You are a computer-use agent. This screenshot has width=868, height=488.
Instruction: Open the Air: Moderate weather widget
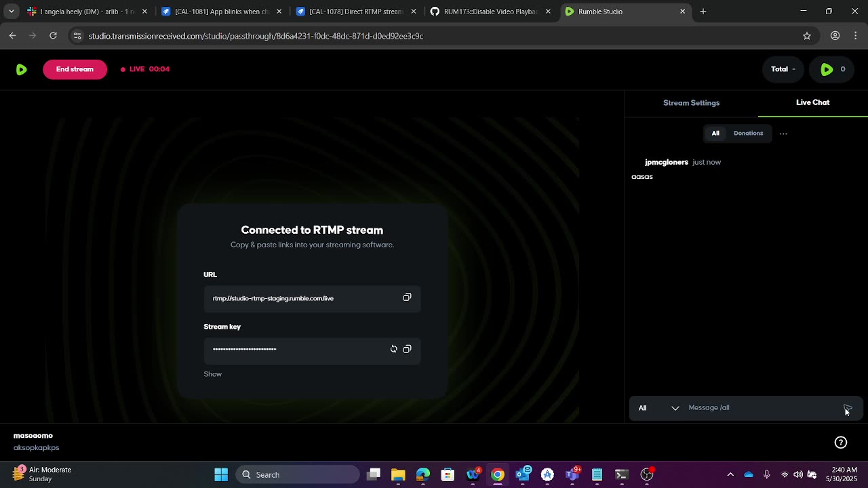click(42, 474)
